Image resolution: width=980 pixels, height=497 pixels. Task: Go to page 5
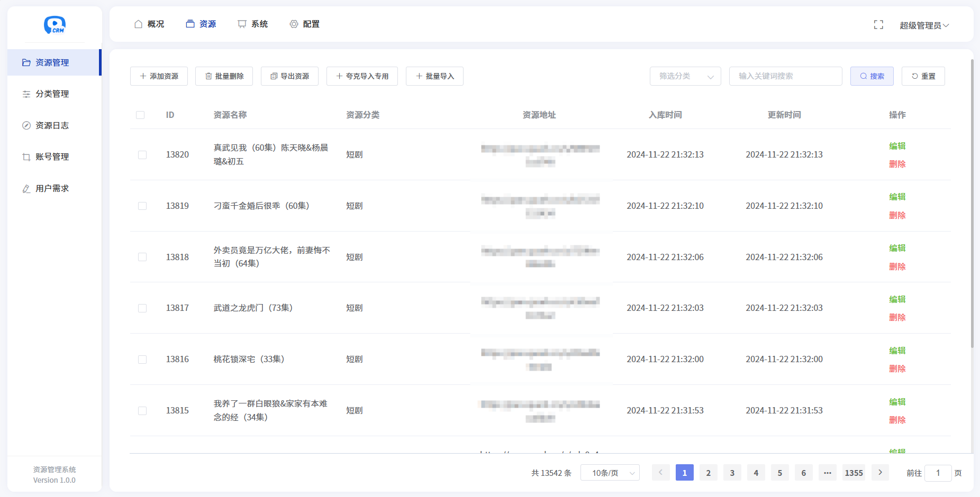coord(780,473)
